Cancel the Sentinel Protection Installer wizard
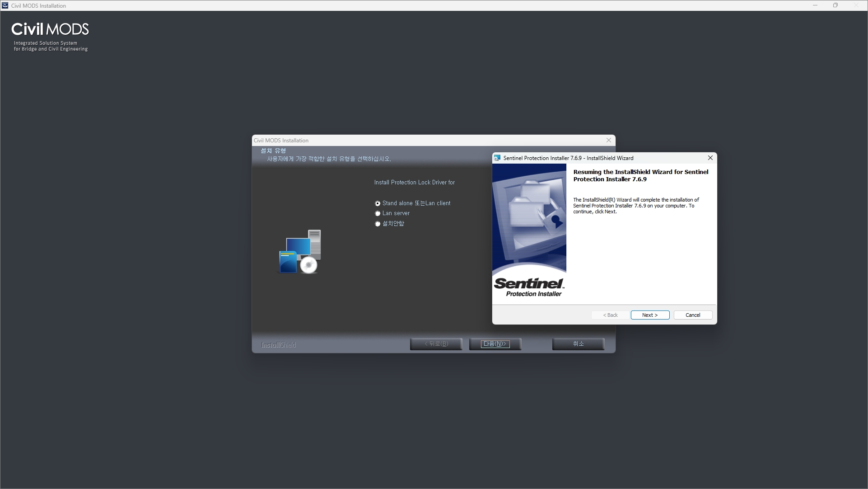868x489 pixels. point(693,315)
